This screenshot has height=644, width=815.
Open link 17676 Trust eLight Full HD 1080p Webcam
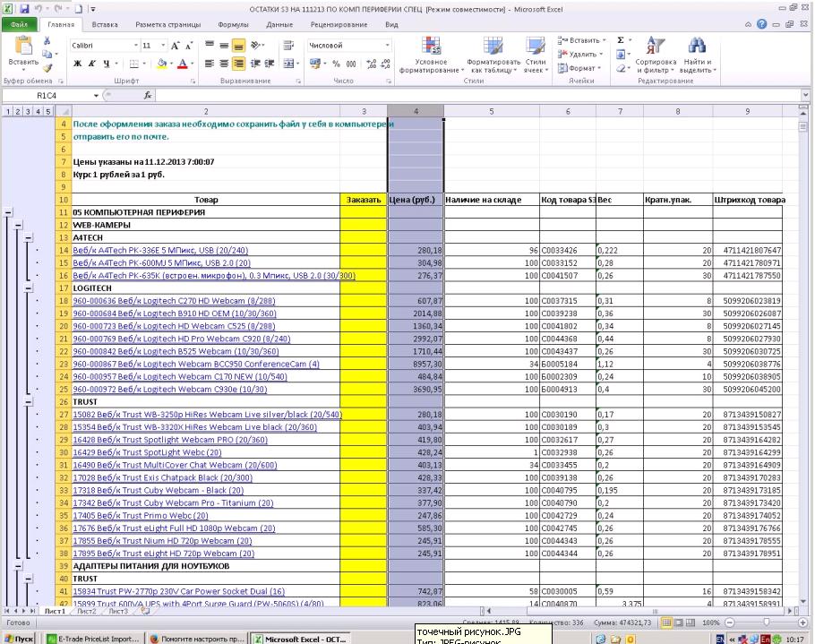[174, 528]
